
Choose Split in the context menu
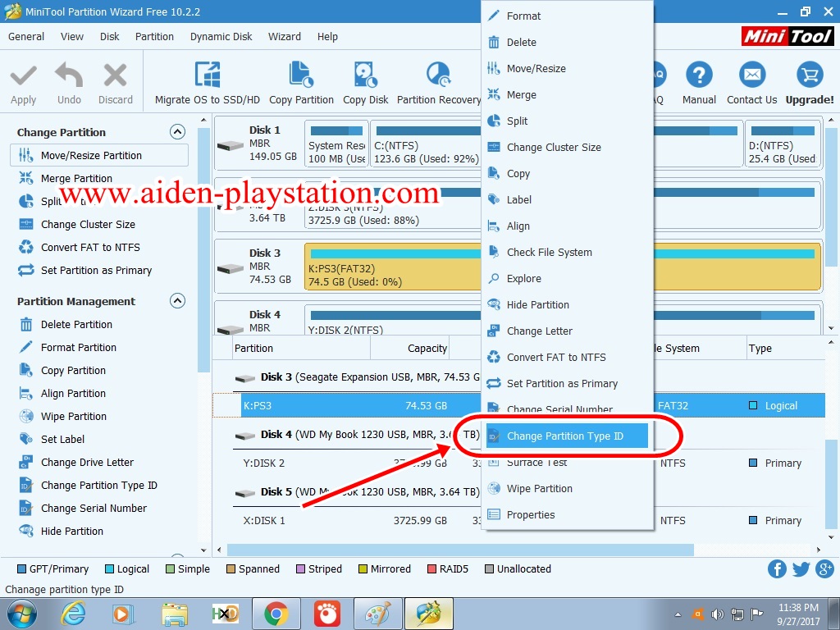point(568,121)
